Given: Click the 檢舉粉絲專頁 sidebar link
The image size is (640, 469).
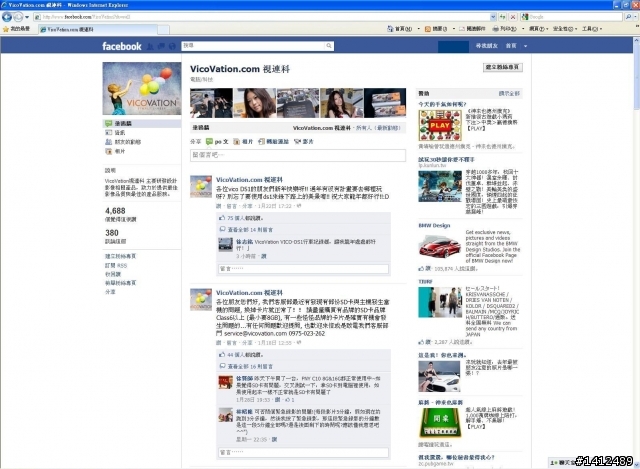Looking at the screenshot, I should [120, 283].
